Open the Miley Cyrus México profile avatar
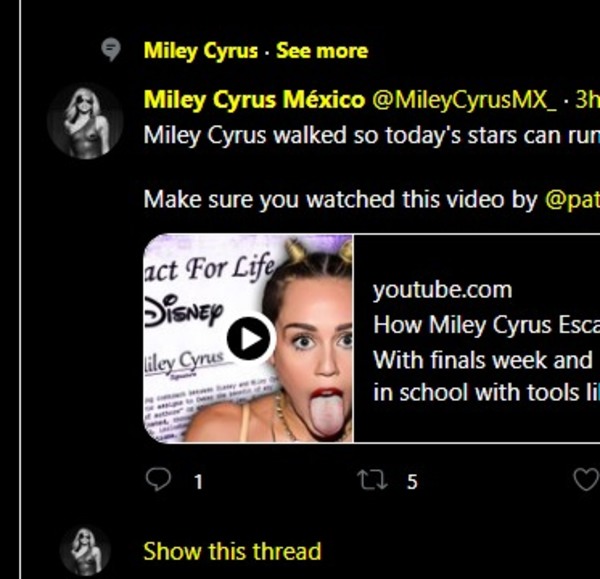This screenshot has width=600, height=579. coord(85,121)
